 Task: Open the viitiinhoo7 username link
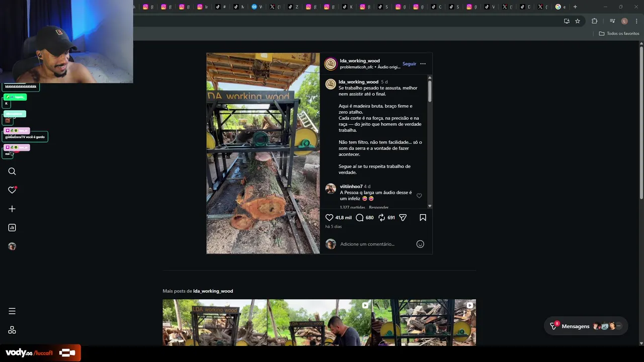[351, 187]
